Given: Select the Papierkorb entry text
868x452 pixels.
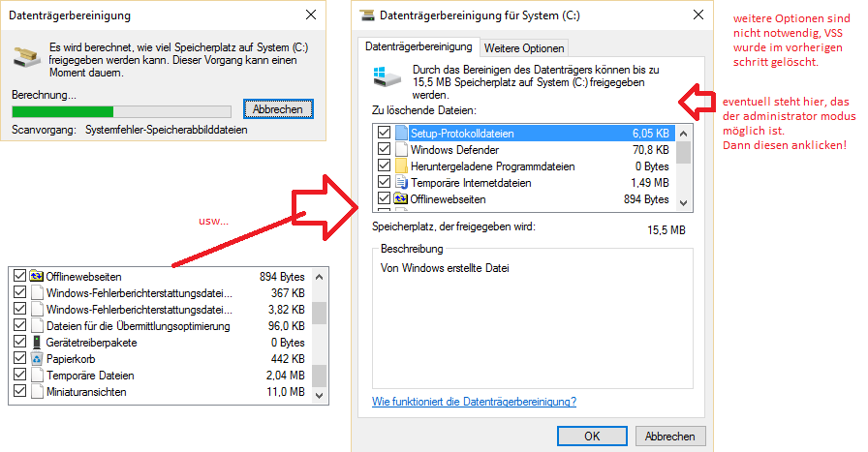Looking at the screenshot, I should click(71, 359).
